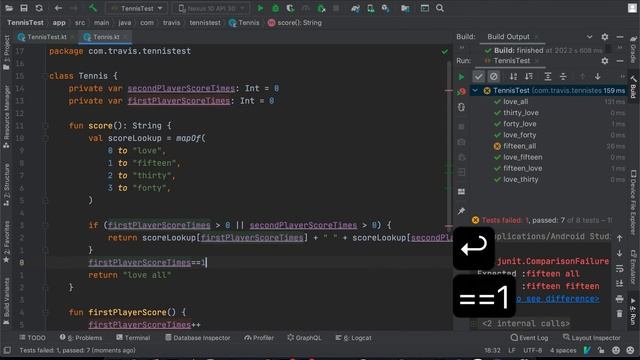
Task: Click Next Failed Test down arrow
Action: click(x=598, y=76)
